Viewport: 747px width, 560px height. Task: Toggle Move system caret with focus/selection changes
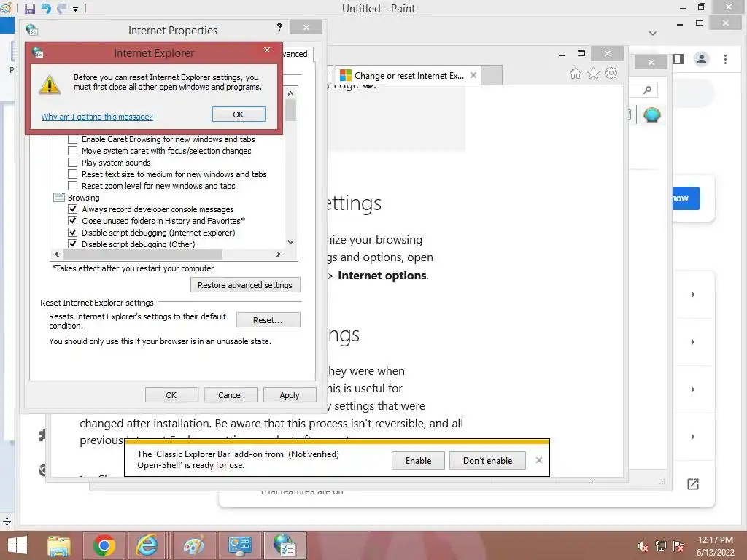72,150
